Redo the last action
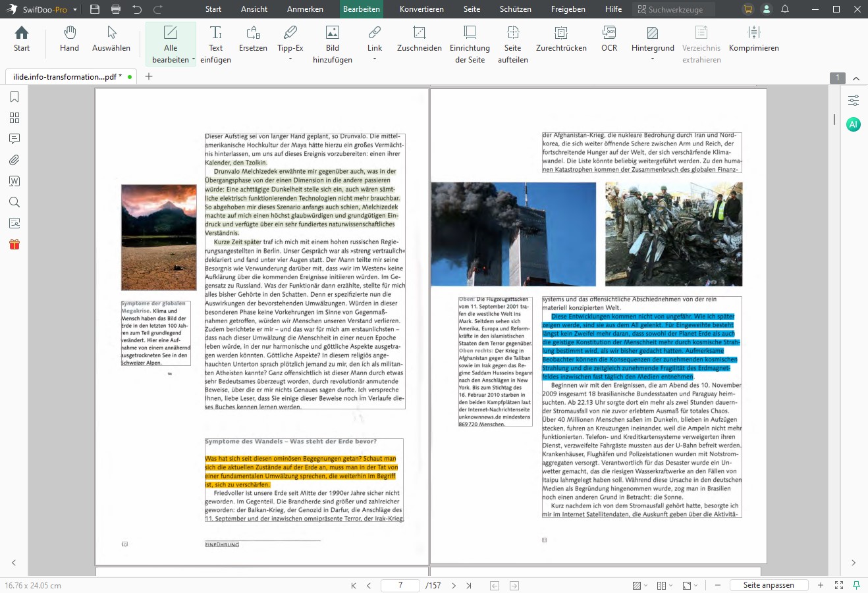Image resolution: width=868 pixels, height=593 pixels. pos(158,9)
